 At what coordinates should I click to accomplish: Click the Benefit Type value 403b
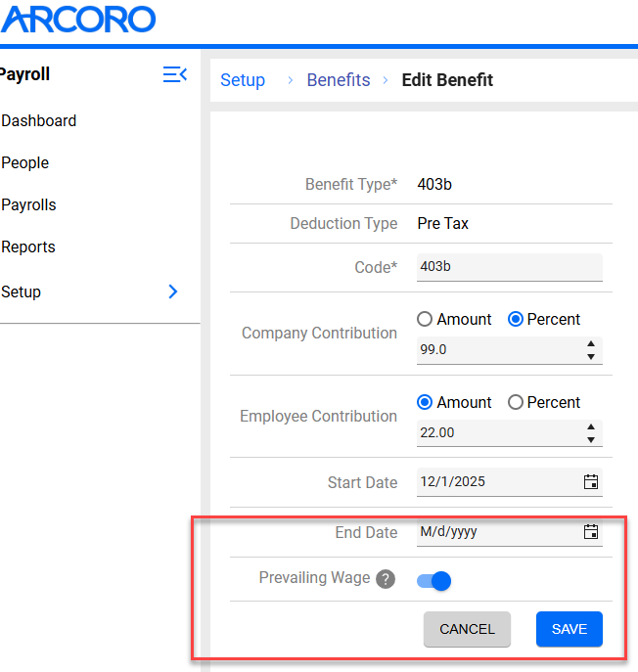[x=434, y=184]
